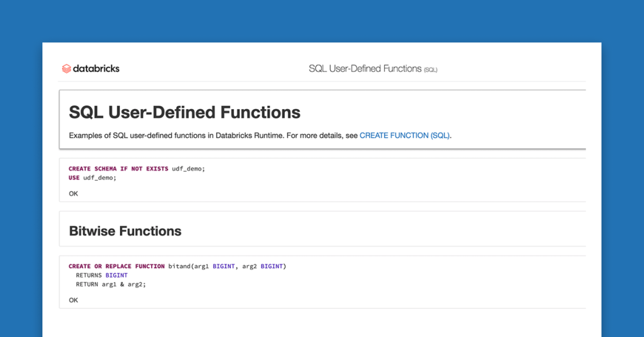The image size is (644, 337).
Task: Select the CREATE OR REPLACE FUNCTION keyword
Action: (x=117, y=266)
